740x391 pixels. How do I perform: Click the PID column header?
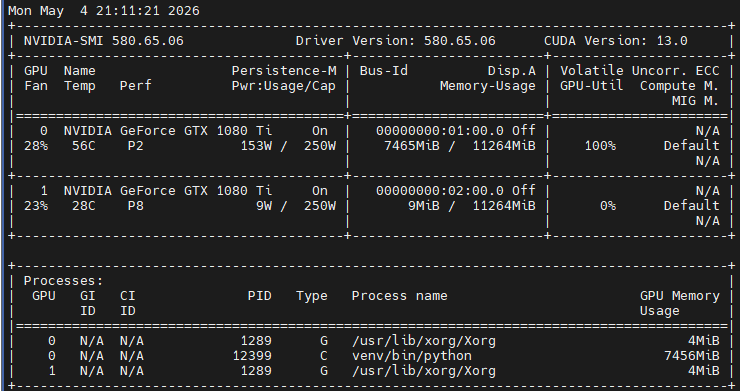click(260, 296)
